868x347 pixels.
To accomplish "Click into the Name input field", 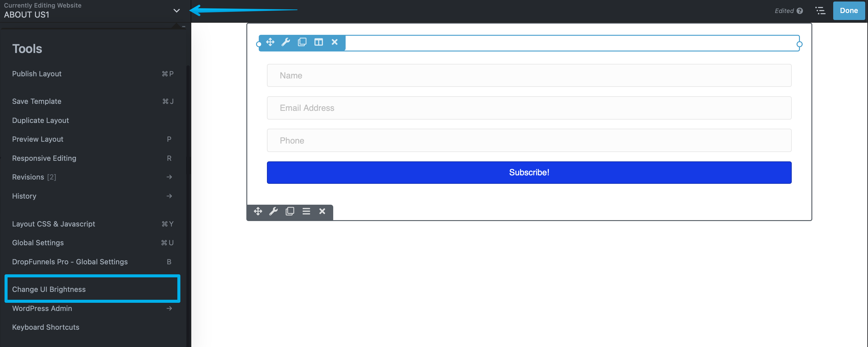I will click(529, 75).
